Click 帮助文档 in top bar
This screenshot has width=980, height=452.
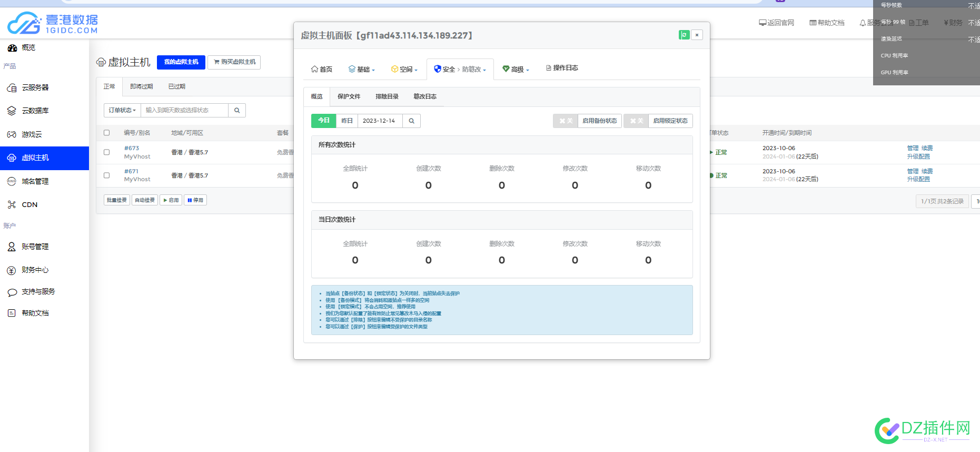827,23
